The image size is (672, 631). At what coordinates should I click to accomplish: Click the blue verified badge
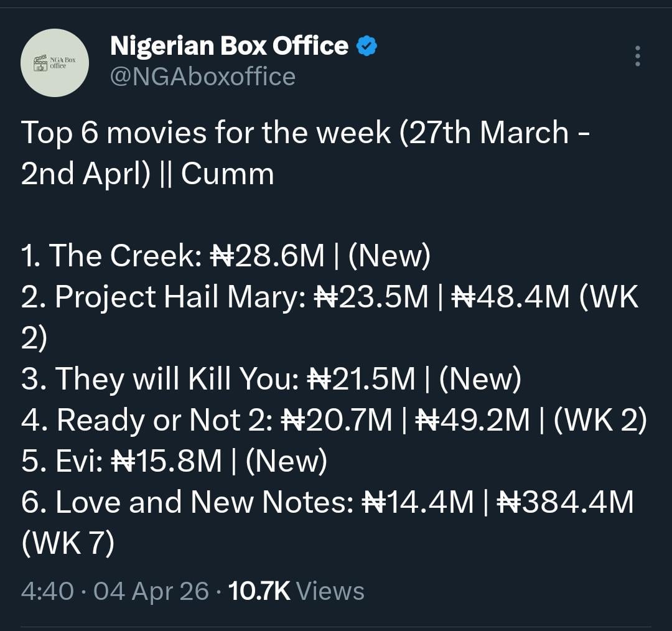(x=367, y=46)
